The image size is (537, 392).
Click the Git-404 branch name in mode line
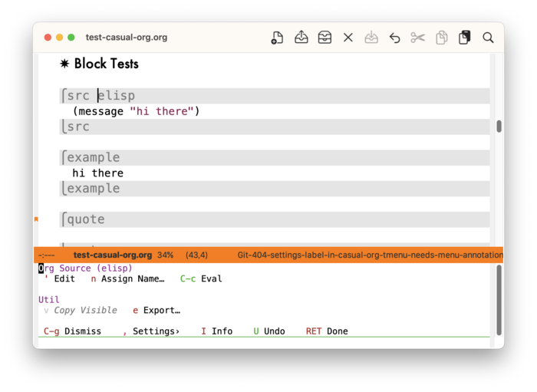[371, 255]
